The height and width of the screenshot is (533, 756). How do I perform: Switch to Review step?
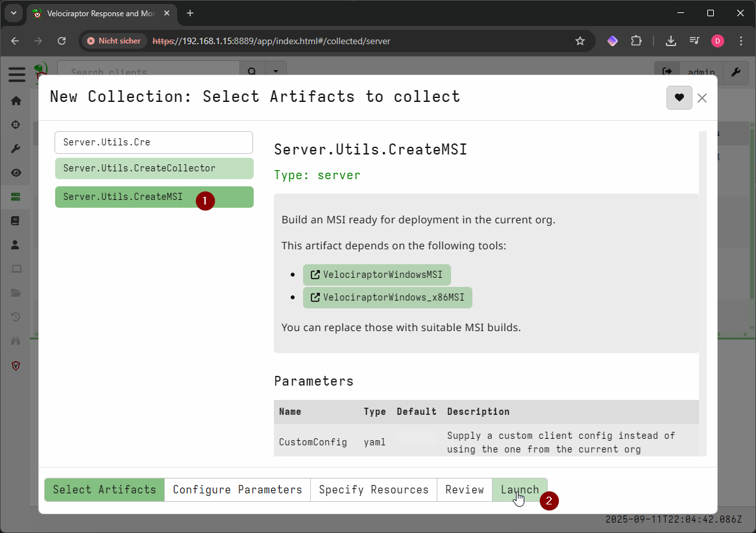[x=465, y=490]
